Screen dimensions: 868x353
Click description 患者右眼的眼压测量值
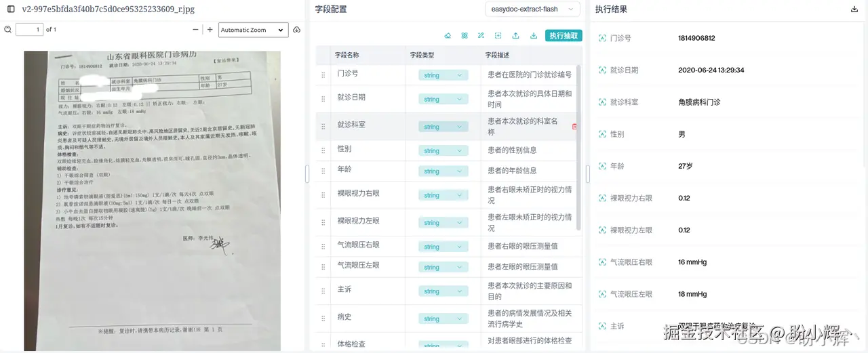tap(523, 247)
